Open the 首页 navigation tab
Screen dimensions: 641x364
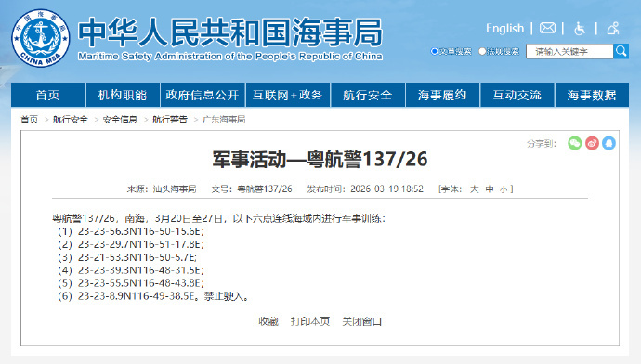47,95
